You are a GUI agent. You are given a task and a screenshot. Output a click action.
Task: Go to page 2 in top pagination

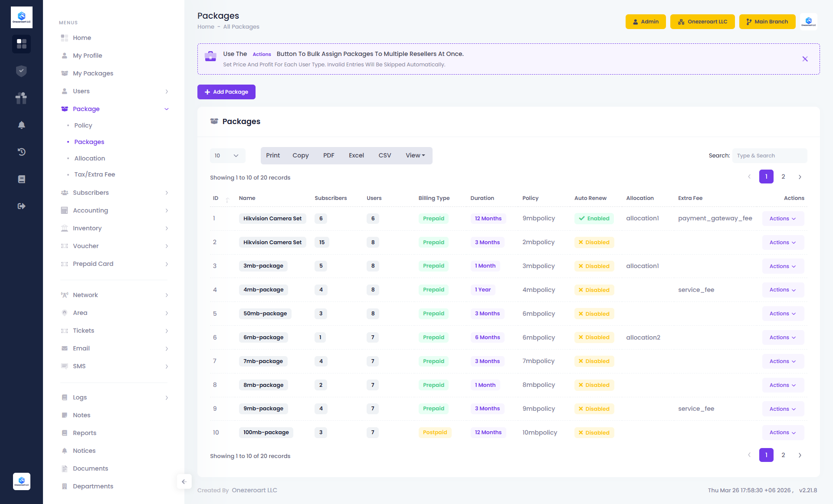(x=783, y=177)
